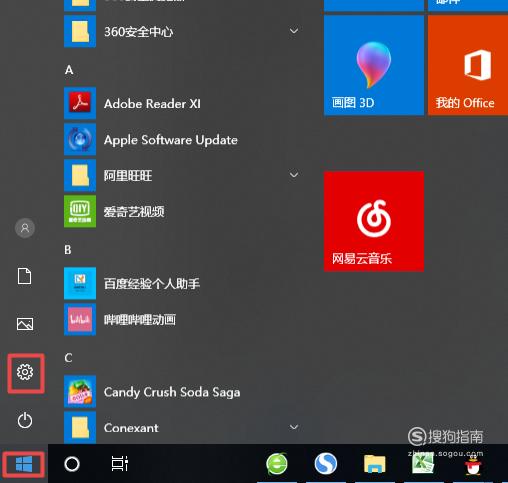Select the Apple Software Update label
Image resolution: width=508 pixels, height=483 pixels.
tap(171, 140)
